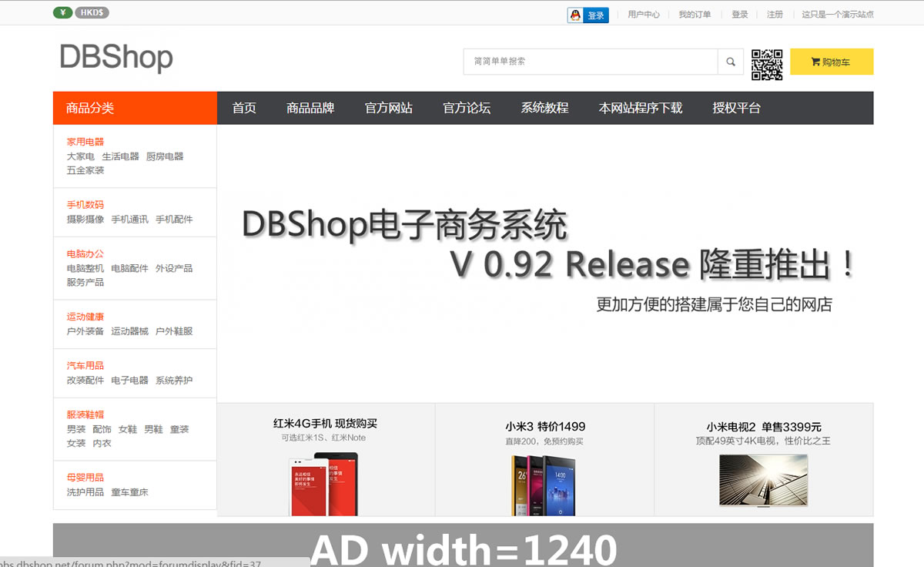The image size is (924, 567).
Task: Open 本网站程序下载 navigation item
Action: [x=641, y=108]
